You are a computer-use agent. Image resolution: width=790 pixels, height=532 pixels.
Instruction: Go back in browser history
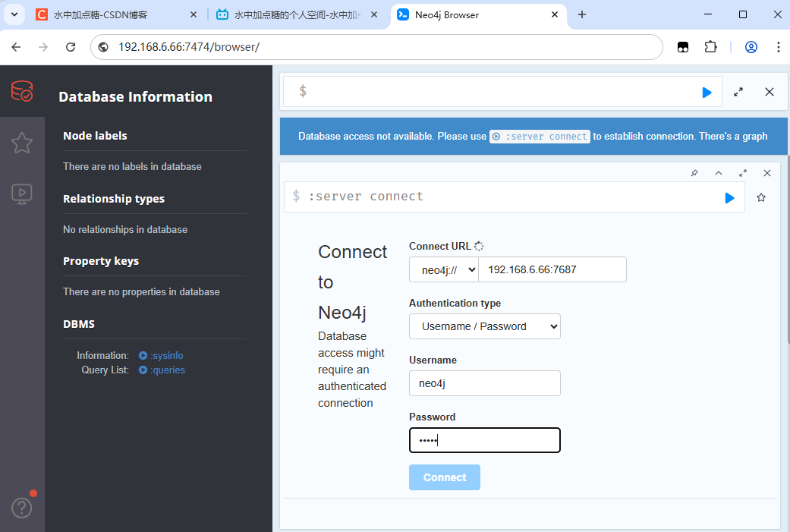pos(16,47)
